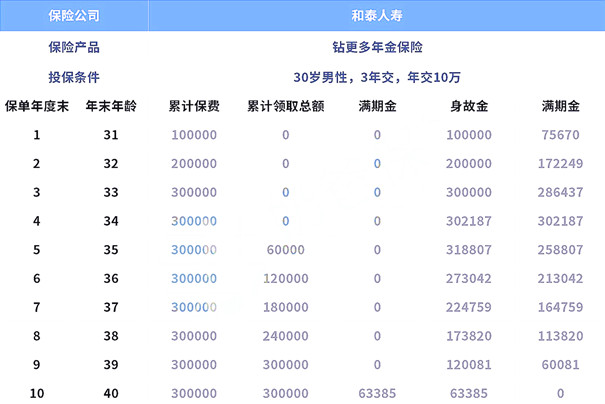Screen dimensions: 605x404
Task: Click age 39 in 年末年龄 column
Action: (111, 365)
